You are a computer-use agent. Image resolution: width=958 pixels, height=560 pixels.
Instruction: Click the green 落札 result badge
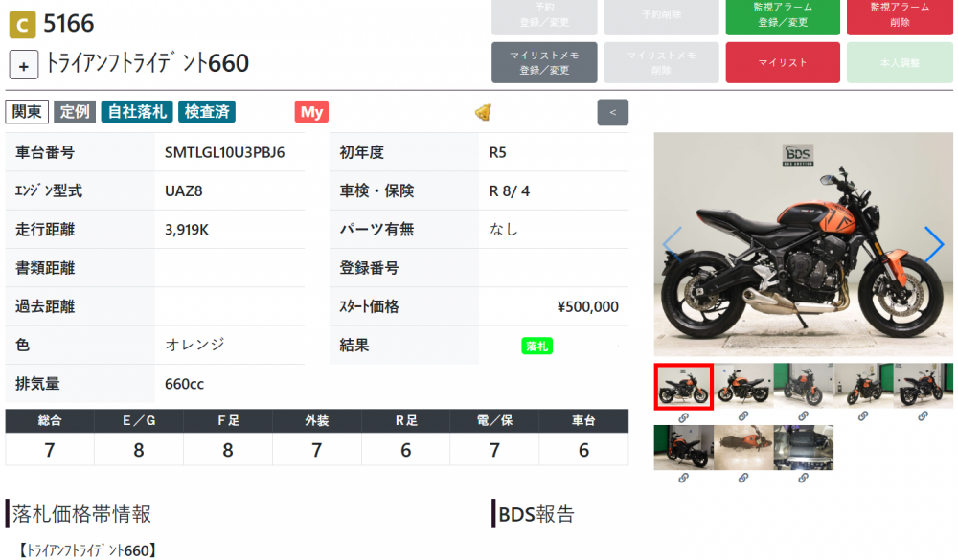coord(537,346)
